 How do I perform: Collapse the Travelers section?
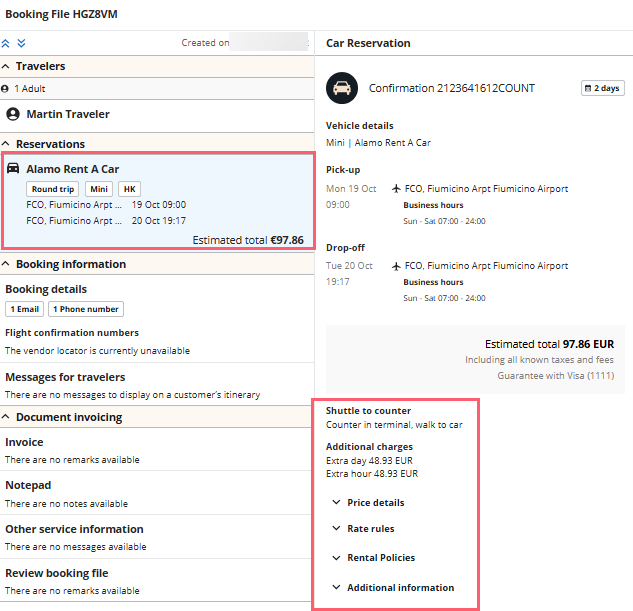[6, 66]
